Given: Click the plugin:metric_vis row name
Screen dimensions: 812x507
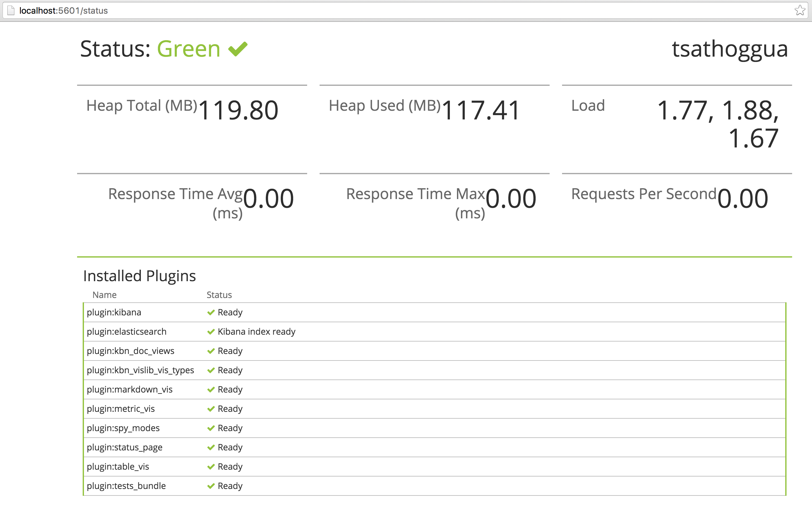Looking at the screenshot, I should 121,409.
